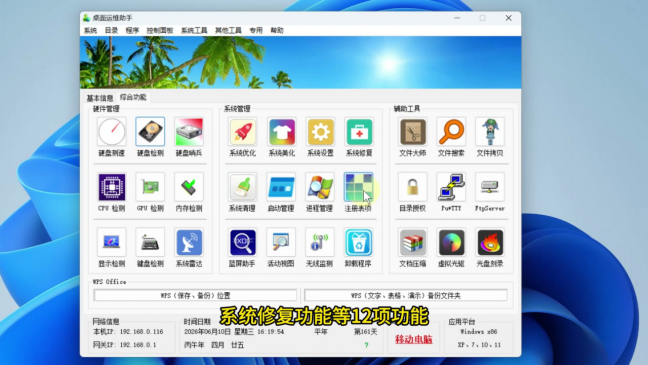
Task: Open the 目录 menu
Action: 111,31
